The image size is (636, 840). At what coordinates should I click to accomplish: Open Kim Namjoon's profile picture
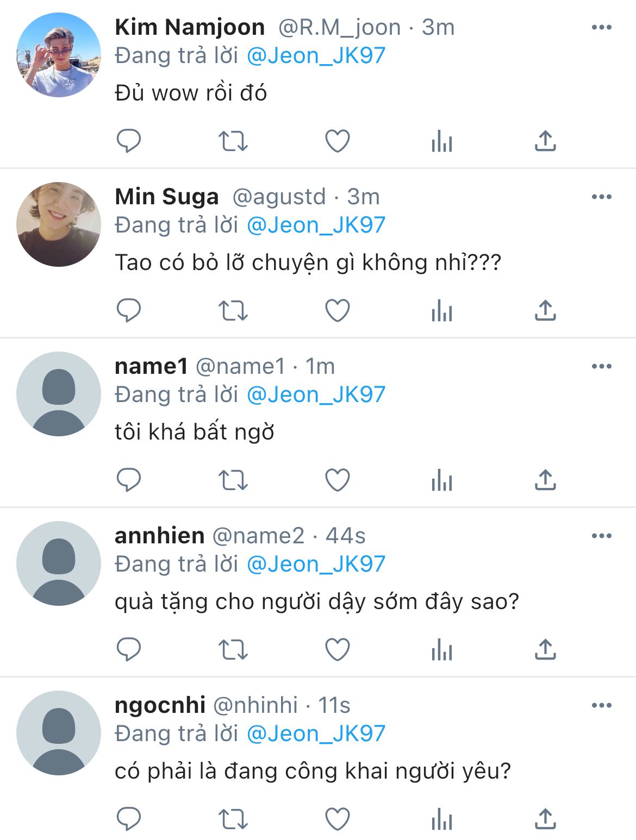point(59,55)
